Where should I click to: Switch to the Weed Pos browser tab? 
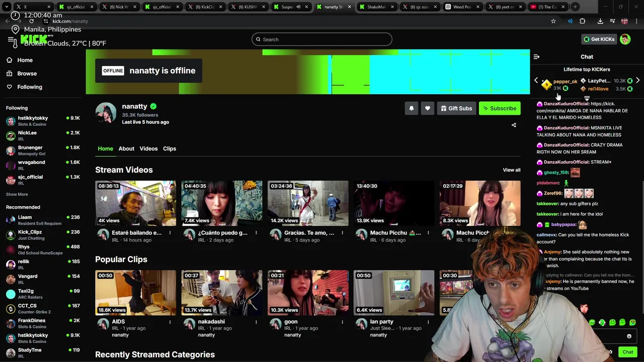[x=462, y=7]
